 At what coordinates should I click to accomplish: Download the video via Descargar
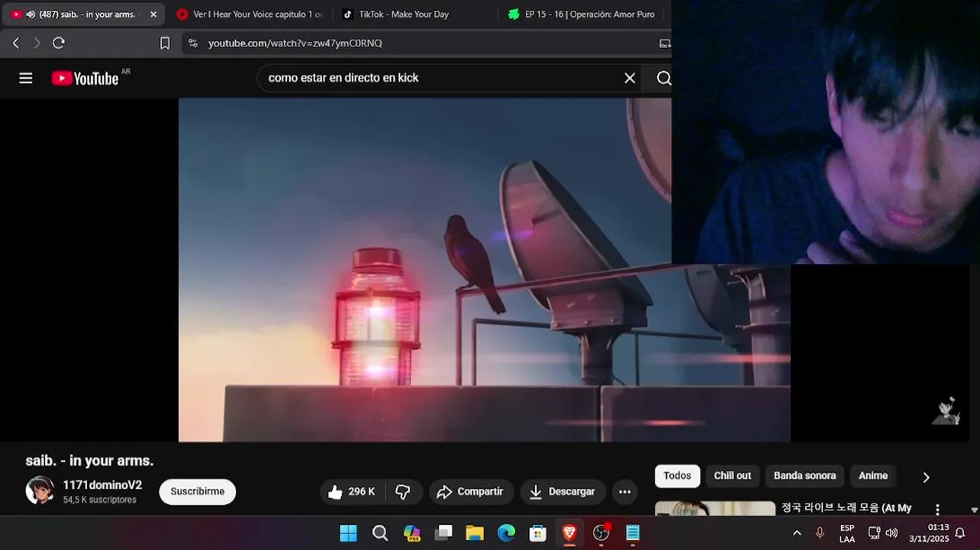pos(563,492)
